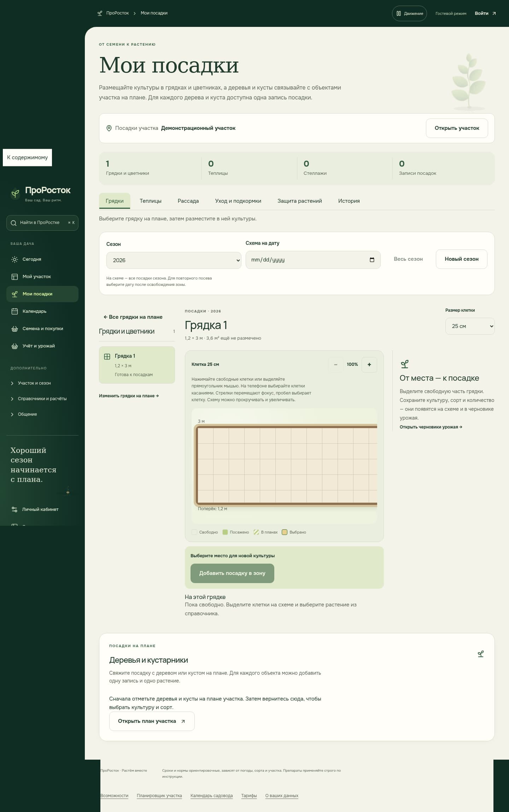This screenshot has width=509, height=812.
Task: Click the basket icon for Семена и покупки
Action: [x=14, y=329]
